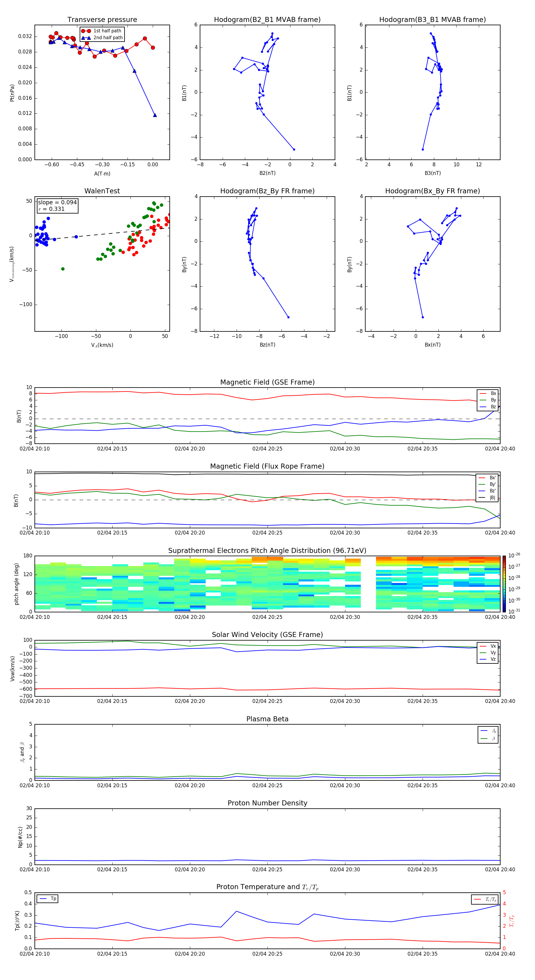Click the 'Plasma Beta' plot title
The height and width of the screenshot is (980, 535).
click(267, 719)
